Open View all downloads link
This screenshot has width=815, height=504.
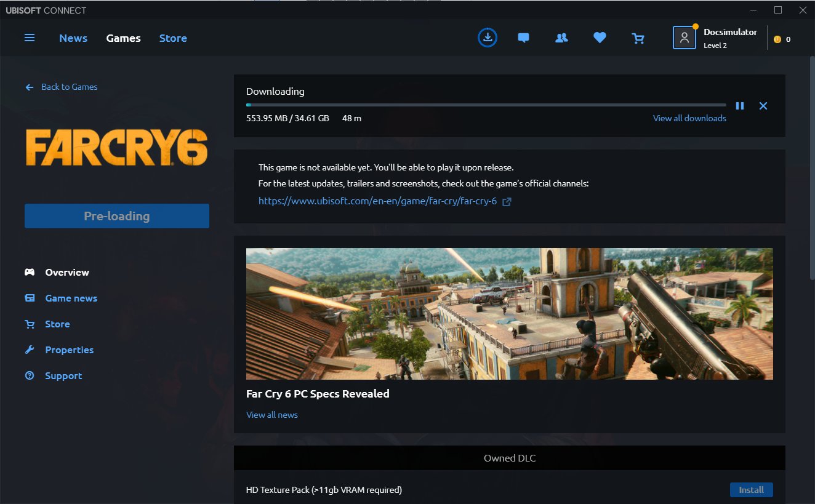point(689,118)
